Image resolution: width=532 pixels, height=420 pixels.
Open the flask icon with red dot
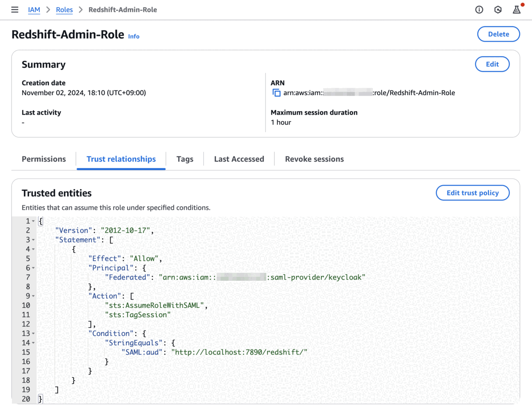516,10
